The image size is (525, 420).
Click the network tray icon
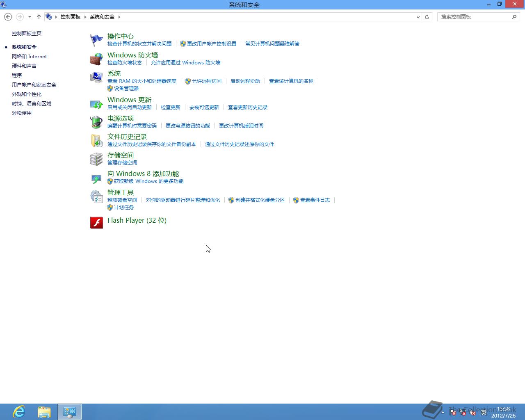point(463,412)
